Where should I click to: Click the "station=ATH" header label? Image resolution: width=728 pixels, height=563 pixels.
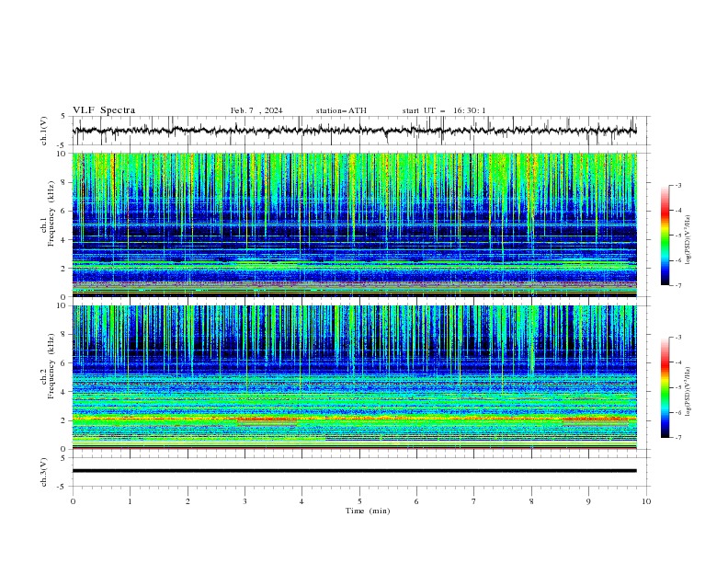[x=341, y=110]
